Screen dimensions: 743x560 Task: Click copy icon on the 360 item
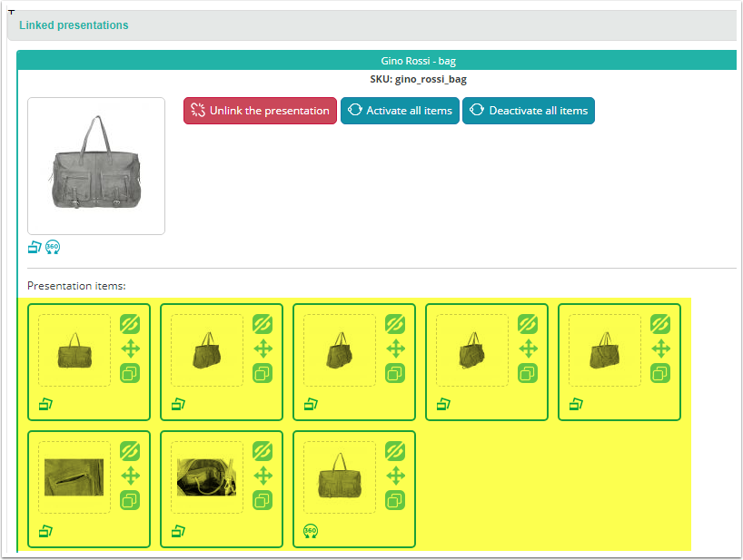point(395,500)
